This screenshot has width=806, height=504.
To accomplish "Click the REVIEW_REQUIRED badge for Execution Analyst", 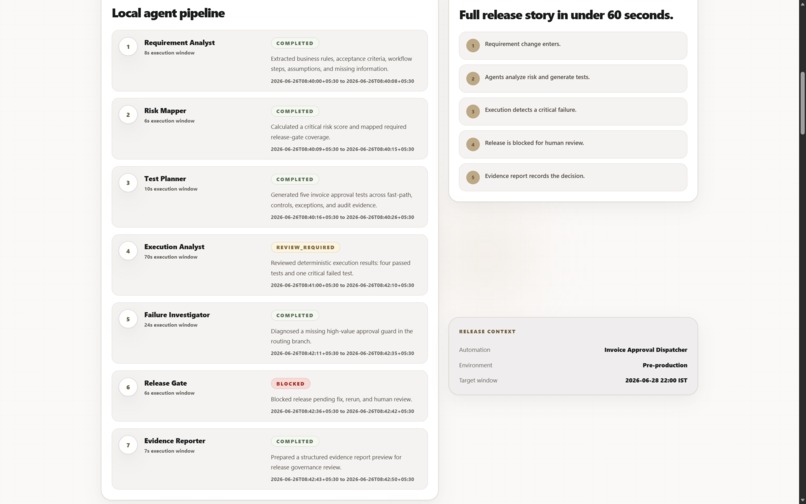I will [305, 247].
